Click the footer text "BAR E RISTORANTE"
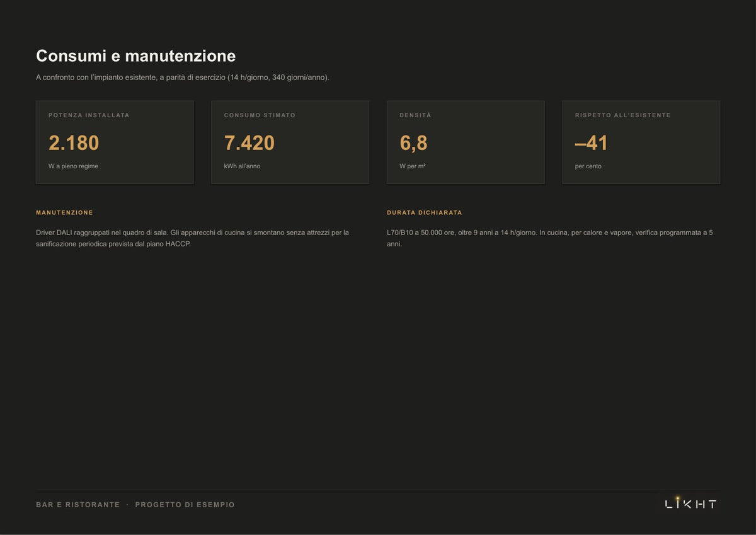 (78, 505)
